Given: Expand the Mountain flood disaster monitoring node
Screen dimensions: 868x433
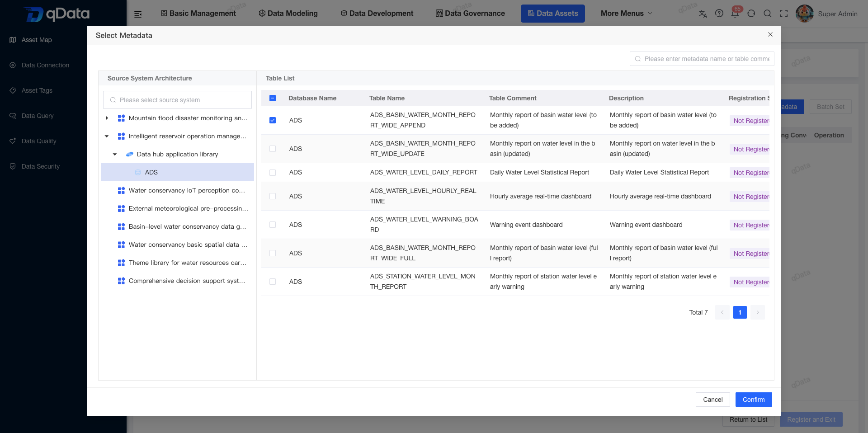Looking at the screenshot, I should [x=107, y=118].
